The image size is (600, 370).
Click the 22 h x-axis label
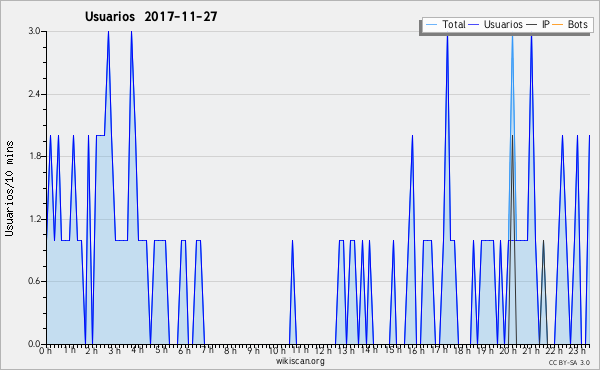pyautogui.click(x=554, y=350)
